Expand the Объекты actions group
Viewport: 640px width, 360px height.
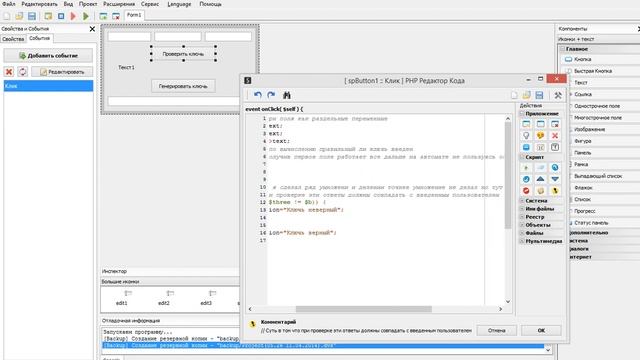(522, 225)
